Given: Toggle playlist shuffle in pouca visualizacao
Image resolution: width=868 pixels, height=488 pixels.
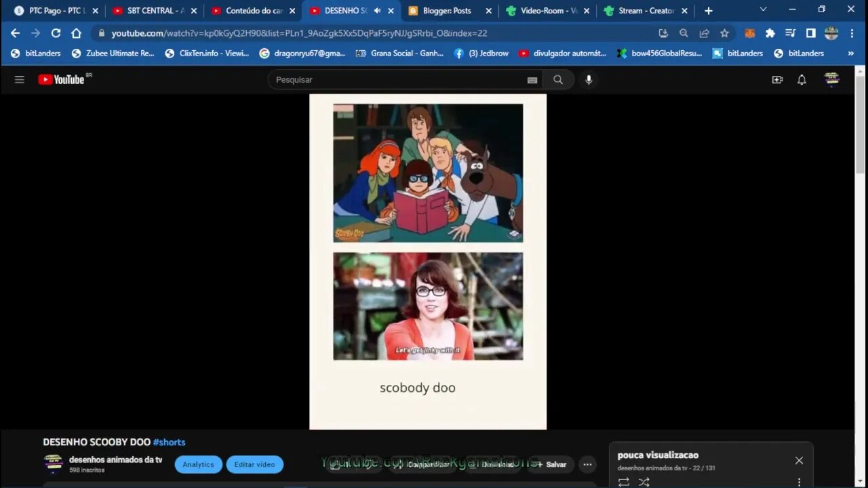Looking at the screenshot, I should tap(644, 482).
